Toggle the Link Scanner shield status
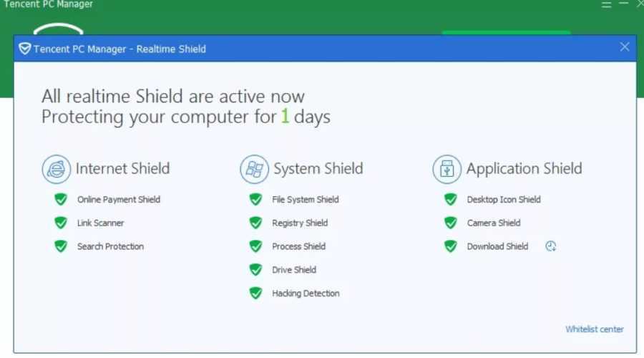Image resolution: width=644 pixels, height=358 pixels. point(61,223)
